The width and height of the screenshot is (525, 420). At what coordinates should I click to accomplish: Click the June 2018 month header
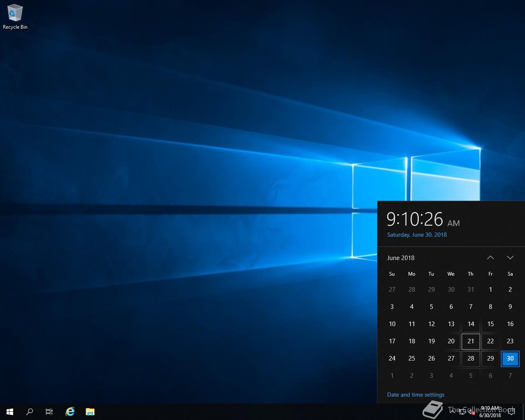pyautogui.click(x=401, y=258)
